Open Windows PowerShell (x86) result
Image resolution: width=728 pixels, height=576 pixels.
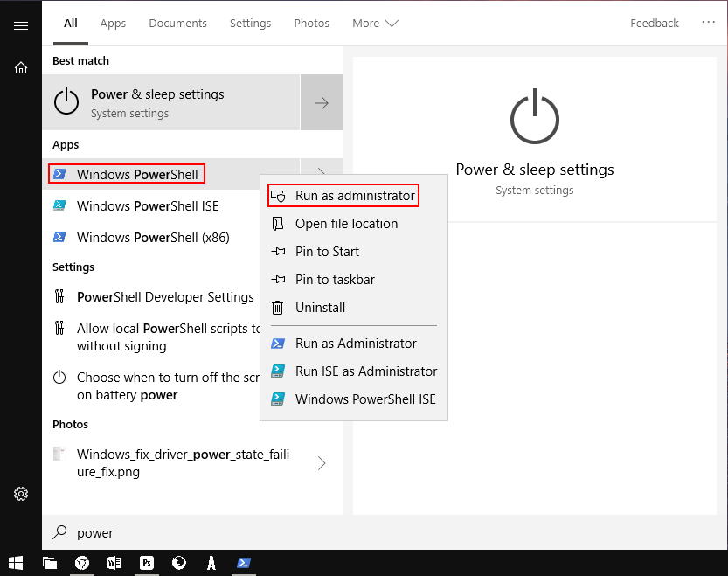[151, 237]
